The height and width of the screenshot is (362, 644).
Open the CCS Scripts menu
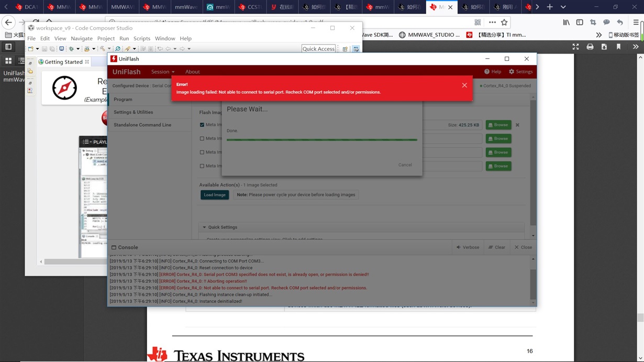click(x=142, y=39)
